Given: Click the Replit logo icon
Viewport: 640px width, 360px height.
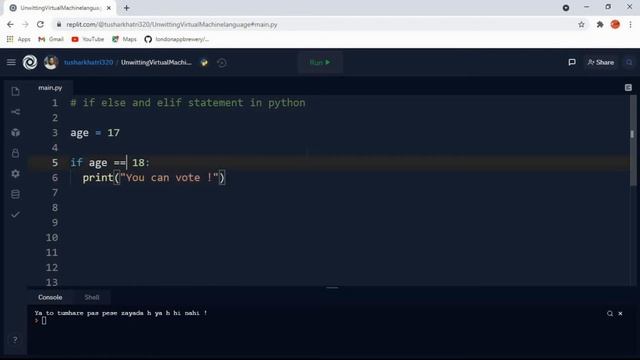Looking at the screenshot, I should 30,62.
